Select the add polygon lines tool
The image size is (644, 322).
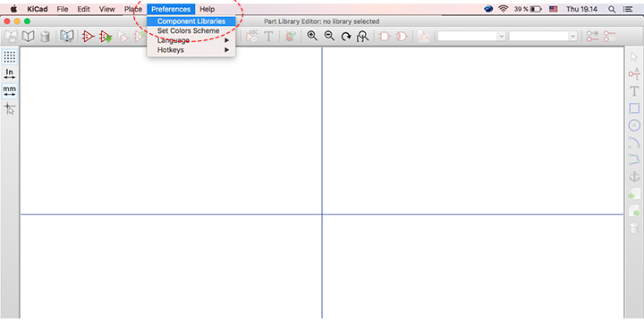634,159
